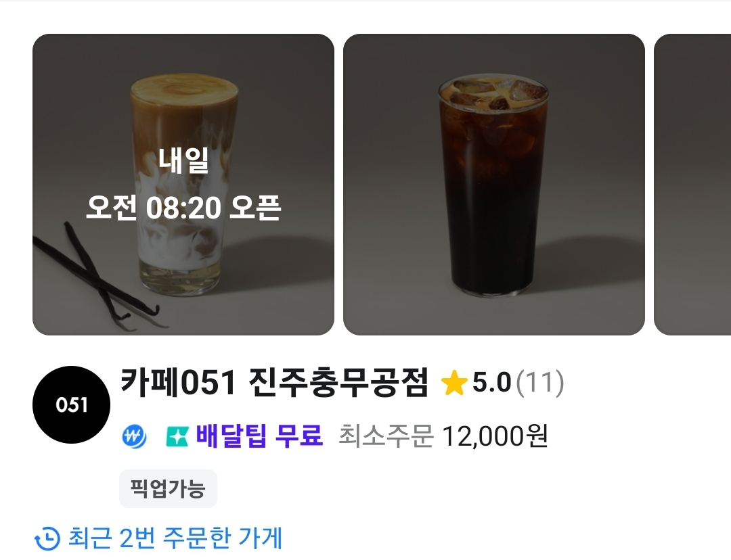Tap the 5.0 rating score
The width and height of the screenshot is (731, 560).
(492, 383)
